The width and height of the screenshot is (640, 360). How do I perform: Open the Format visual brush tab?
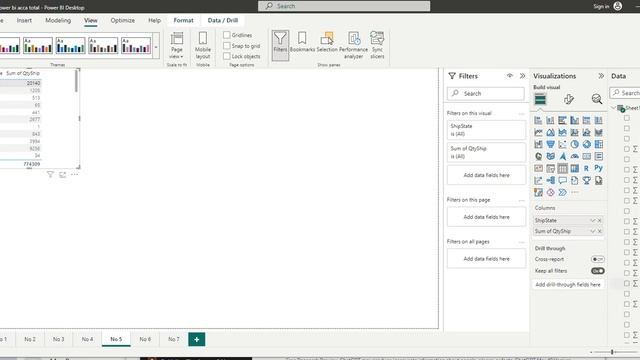(x=569, y=99)
